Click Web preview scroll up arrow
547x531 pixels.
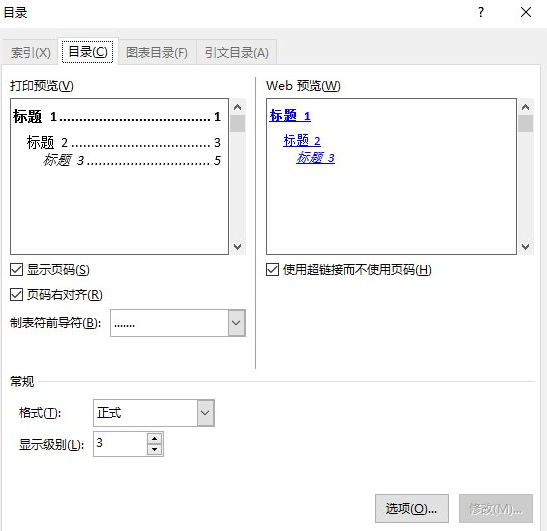pyautogui.click(x=525, y=107)
